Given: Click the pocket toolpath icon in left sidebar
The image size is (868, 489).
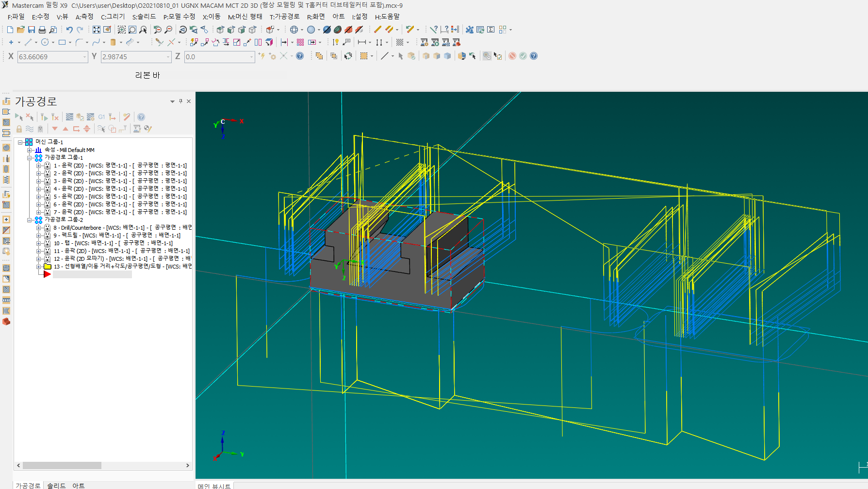Looking at the screenshot, I should (6, 122).
